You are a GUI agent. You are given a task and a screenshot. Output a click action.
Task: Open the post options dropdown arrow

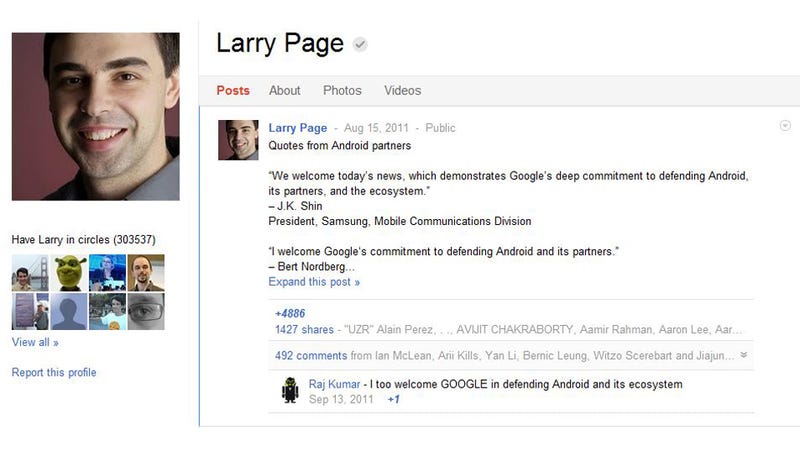point(785,126)
